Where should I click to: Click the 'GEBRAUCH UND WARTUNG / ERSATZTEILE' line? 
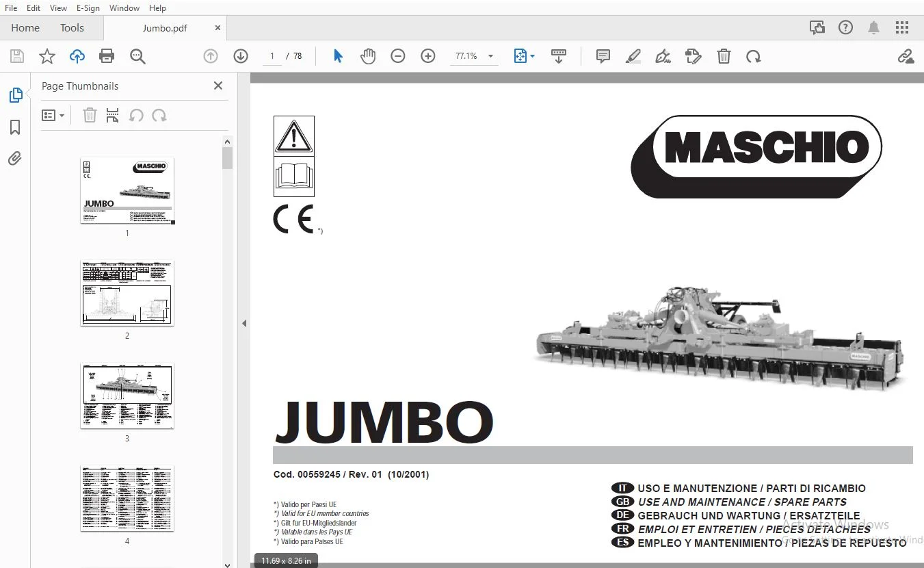click(x=749, y=515)
